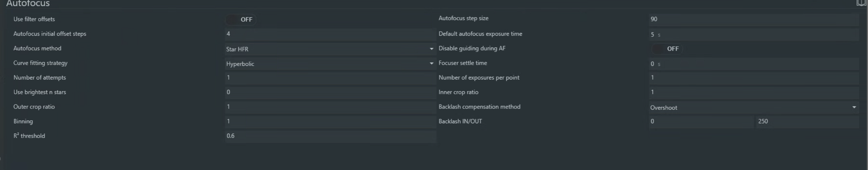Click the Autofocus section heading
This screenshot has height=170, width=868.
coord(28,4)
